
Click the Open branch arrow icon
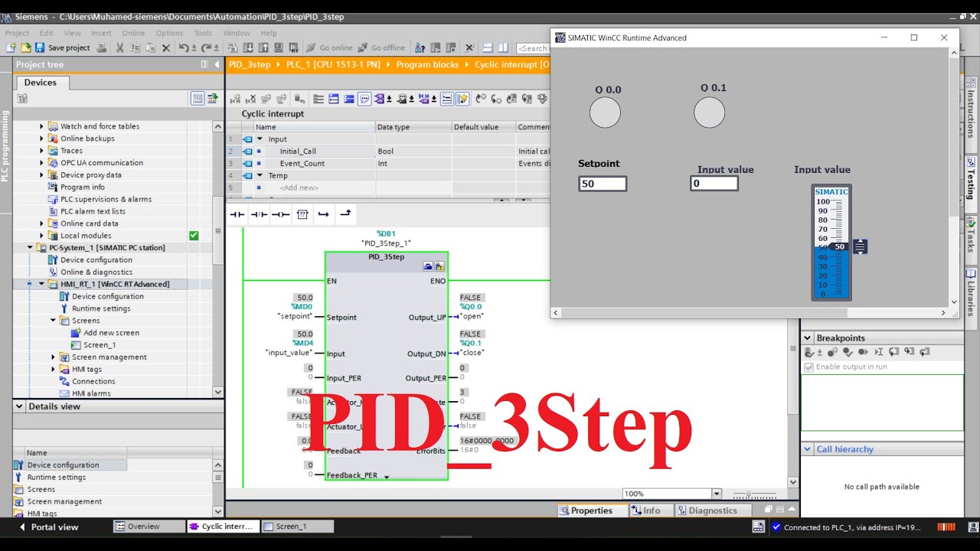tap(323, 214)
